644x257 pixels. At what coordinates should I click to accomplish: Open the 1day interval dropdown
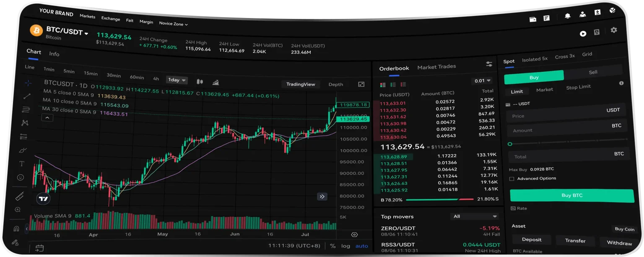177,80
